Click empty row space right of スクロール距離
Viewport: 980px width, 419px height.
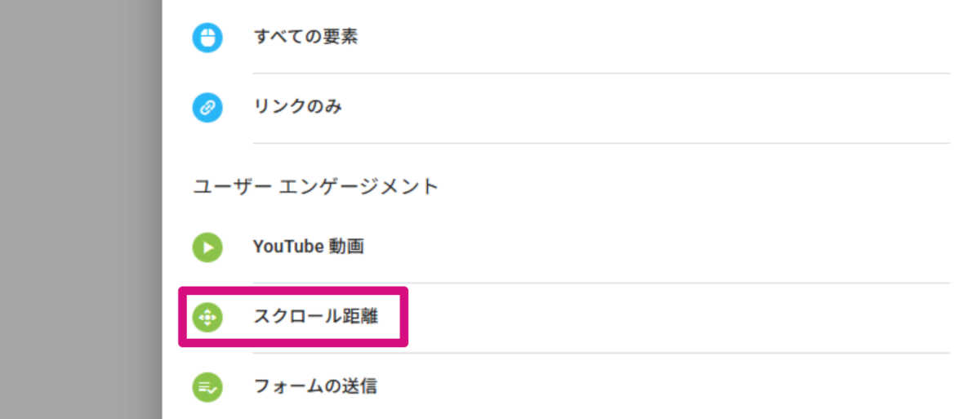653,317
